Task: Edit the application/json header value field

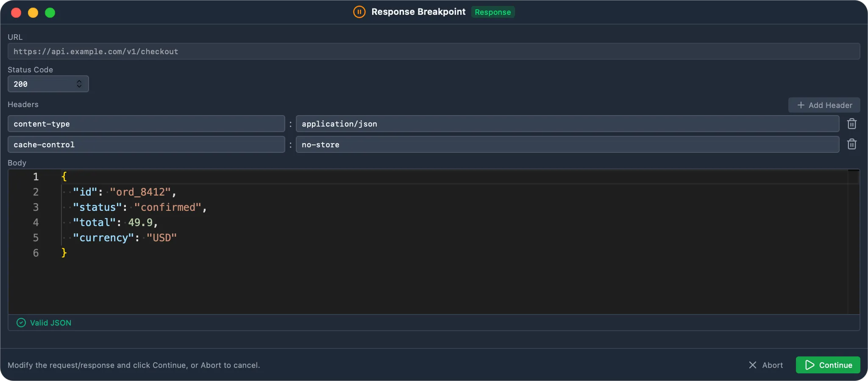Action: click(x=568, y=124)
